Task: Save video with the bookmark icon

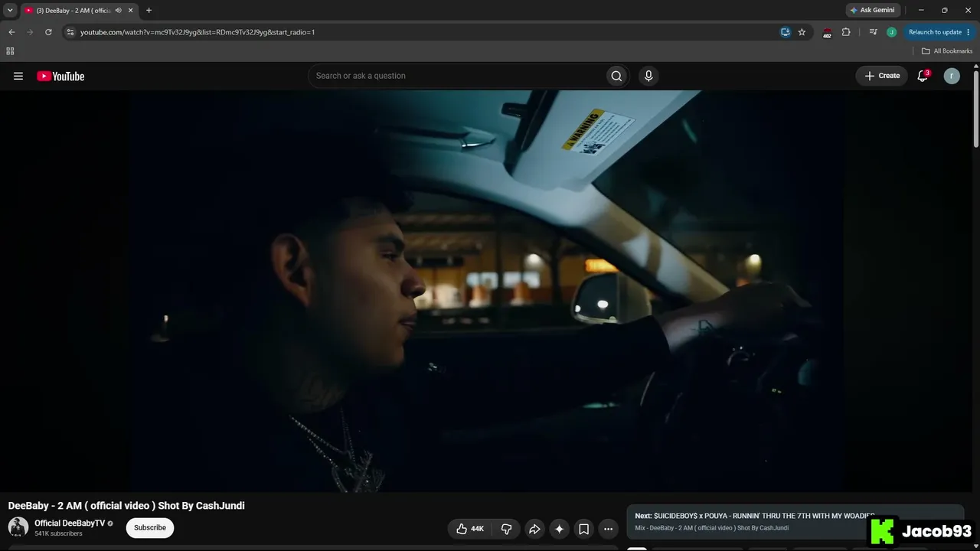Action: (583, 529)
